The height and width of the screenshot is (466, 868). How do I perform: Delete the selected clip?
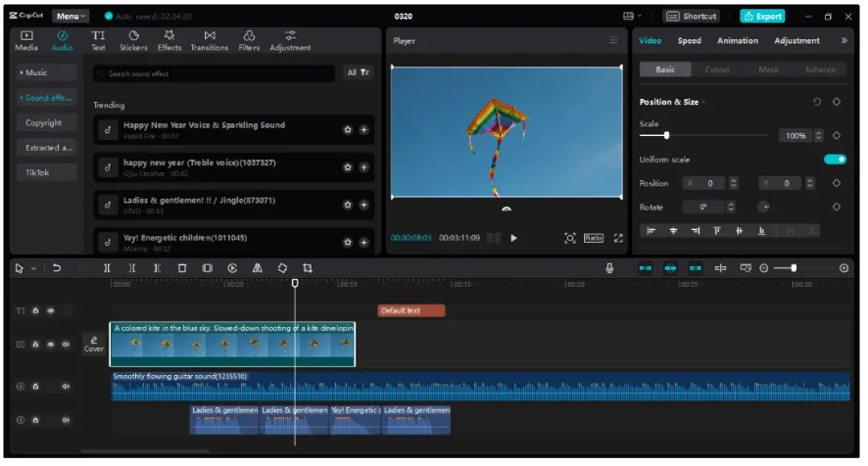[182, 268]
